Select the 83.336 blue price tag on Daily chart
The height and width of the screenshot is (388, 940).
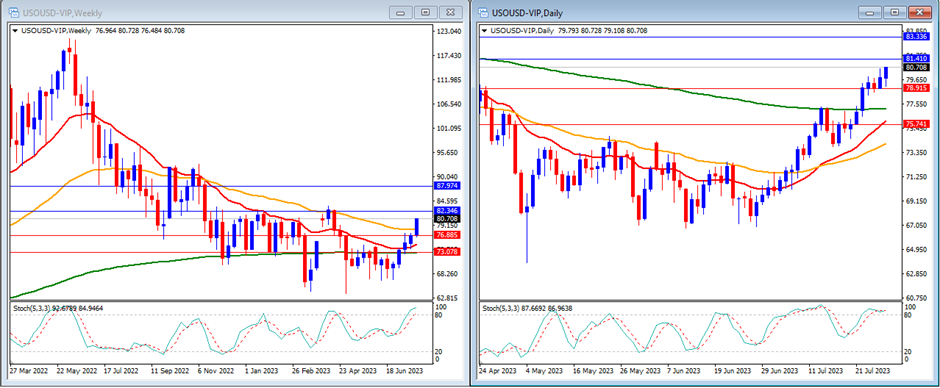coord(917,37)
